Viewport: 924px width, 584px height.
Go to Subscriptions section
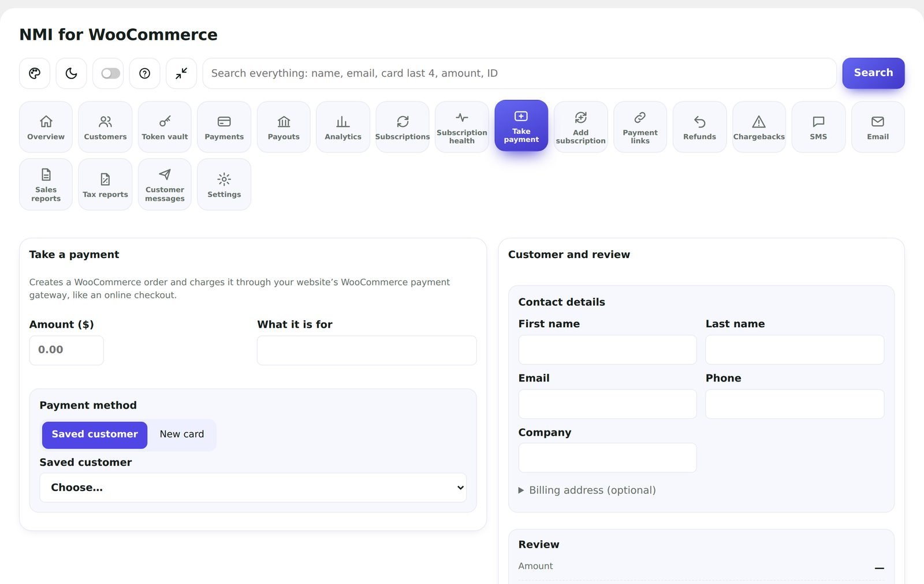(403, 127)
